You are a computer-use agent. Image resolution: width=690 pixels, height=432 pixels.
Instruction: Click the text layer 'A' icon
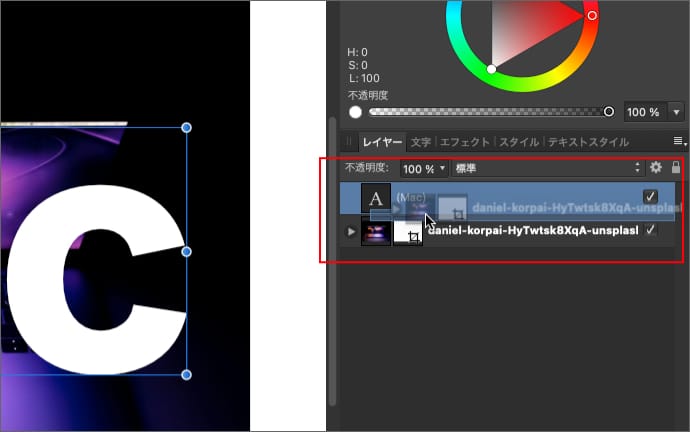click(376, 197)
